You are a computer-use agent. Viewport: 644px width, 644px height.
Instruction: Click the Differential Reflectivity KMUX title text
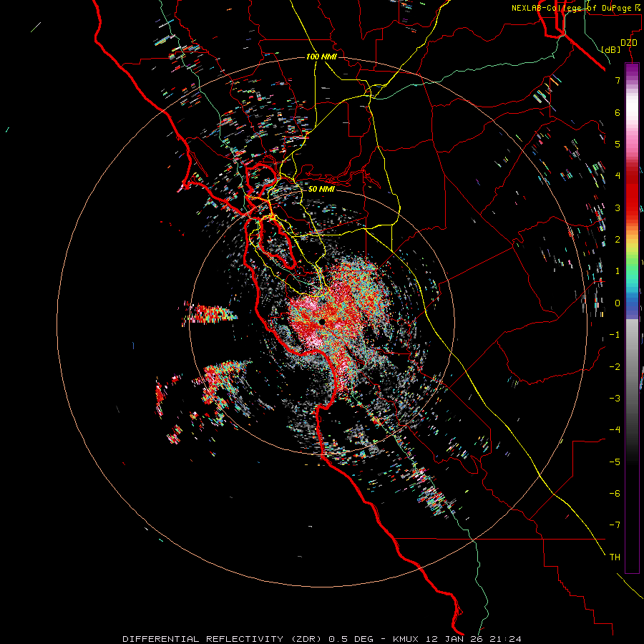tap(322, 639)
